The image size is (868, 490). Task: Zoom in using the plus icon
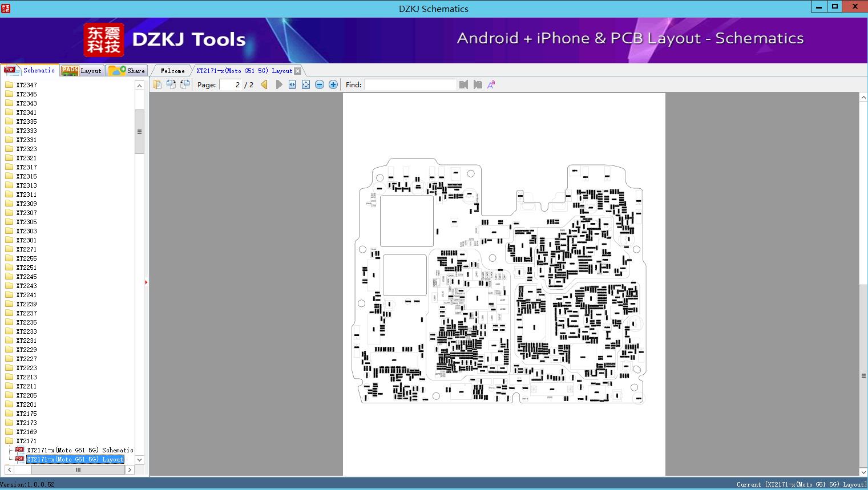tap(333, 84)
